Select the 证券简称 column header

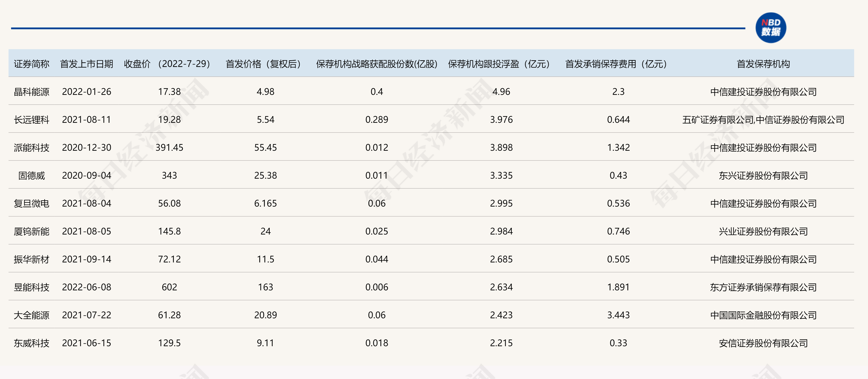click(x=31, y=64)
